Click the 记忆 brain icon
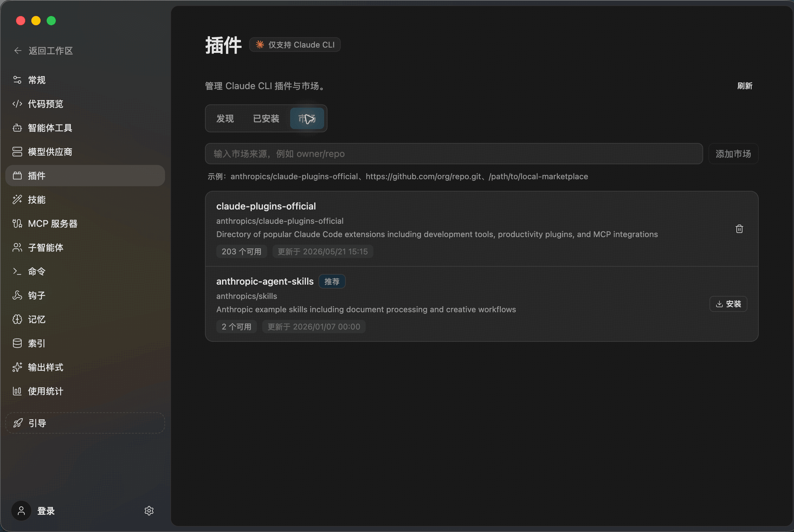This screenshot has width=794, height=532. pyautogui.click(x=17, y=320)
